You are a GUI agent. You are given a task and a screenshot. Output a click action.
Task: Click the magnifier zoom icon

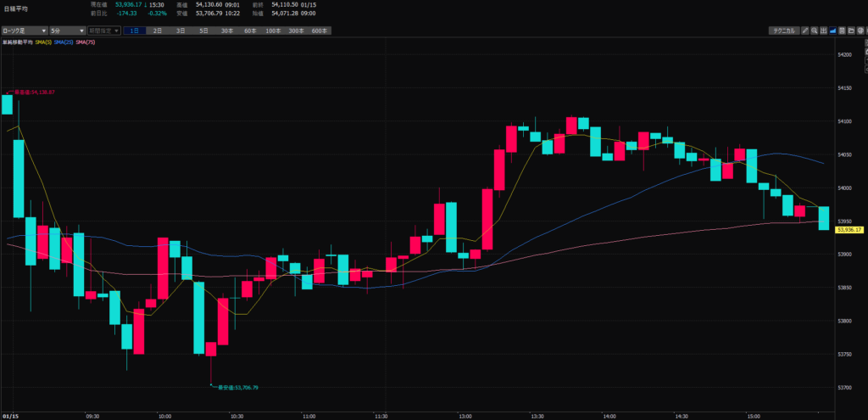815,31
